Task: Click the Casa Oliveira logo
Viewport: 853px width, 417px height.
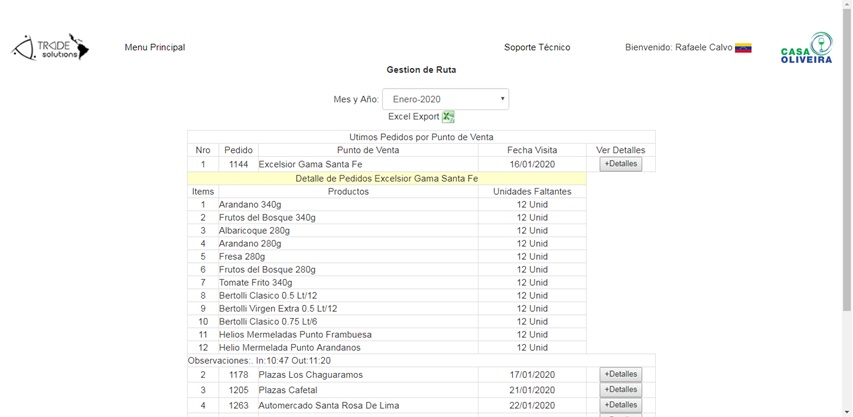Action: tap(806, 48)
